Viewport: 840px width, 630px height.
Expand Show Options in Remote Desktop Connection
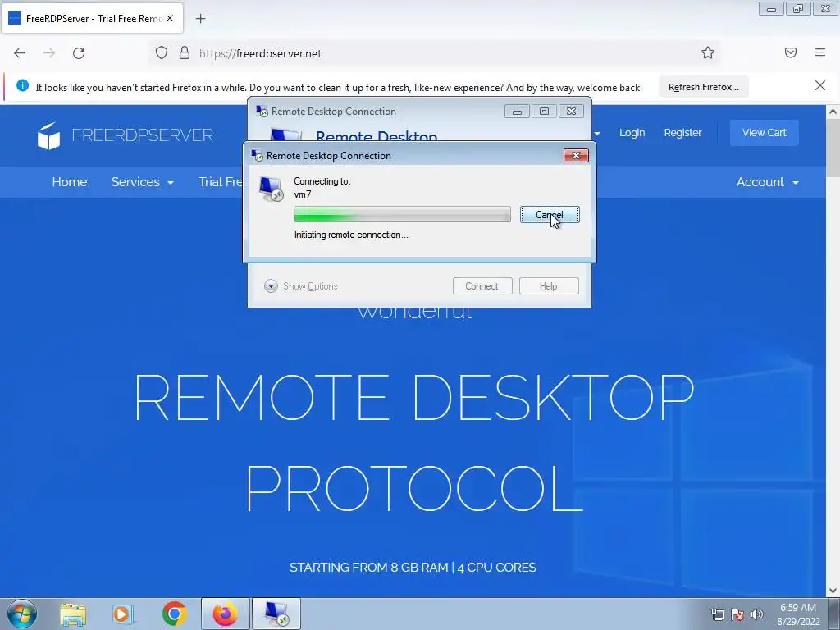pos(300,286)
